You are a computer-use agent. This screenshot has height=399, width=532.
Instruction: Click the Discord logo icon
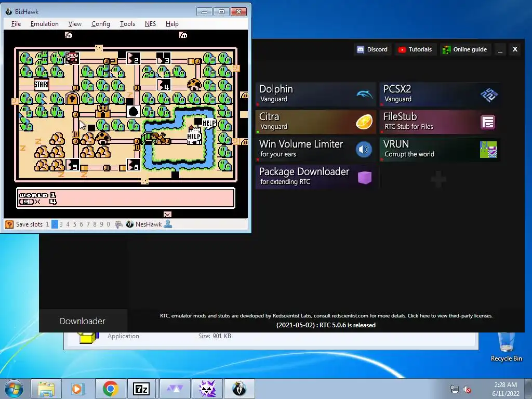point(361,49)
